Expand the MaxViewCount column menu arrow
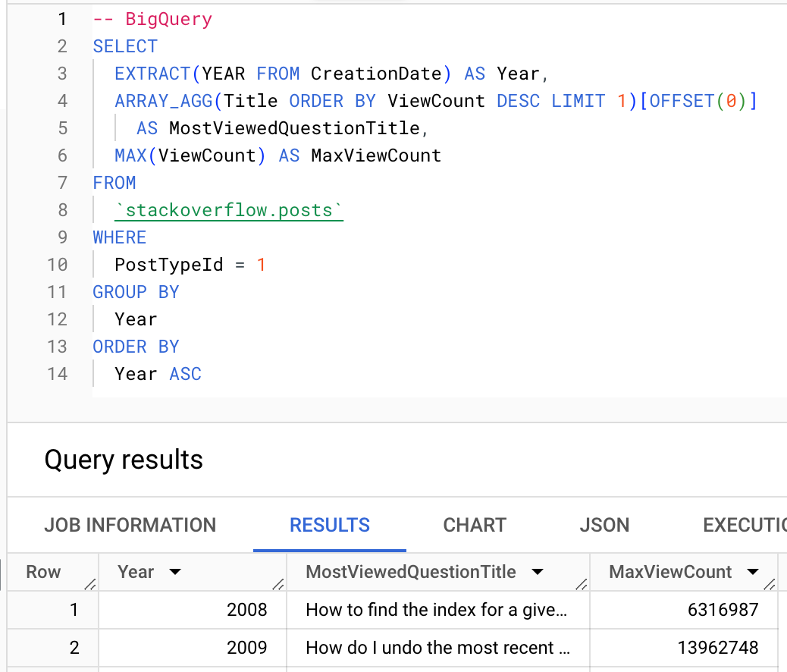 pyautogui.click(x=753, y=573)
